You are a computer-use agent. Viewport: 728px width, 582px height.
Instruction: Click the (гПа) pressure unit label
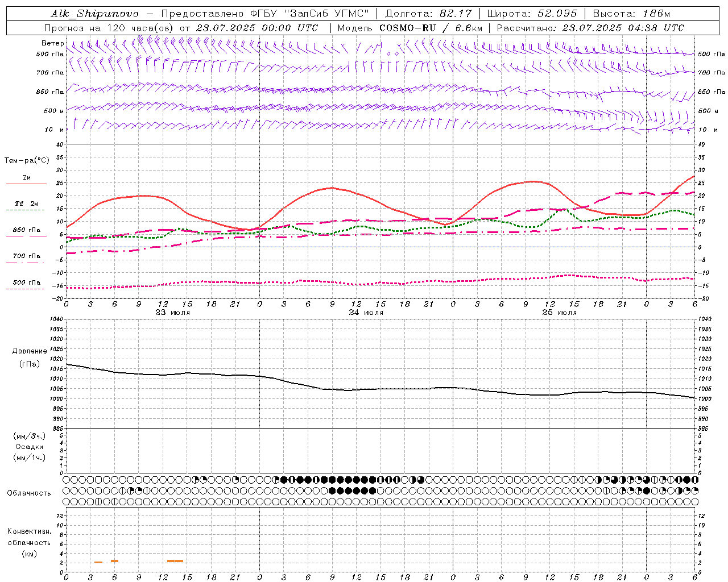click(30, 364)
